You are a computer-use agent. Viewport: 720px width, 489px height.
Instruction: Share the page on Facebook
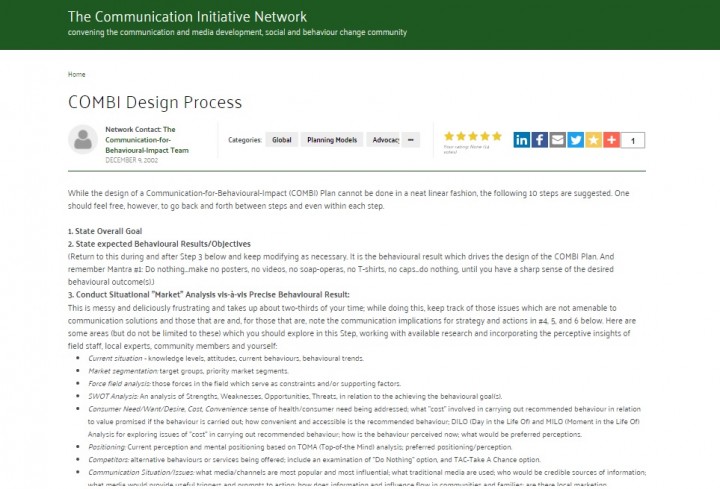540,140
